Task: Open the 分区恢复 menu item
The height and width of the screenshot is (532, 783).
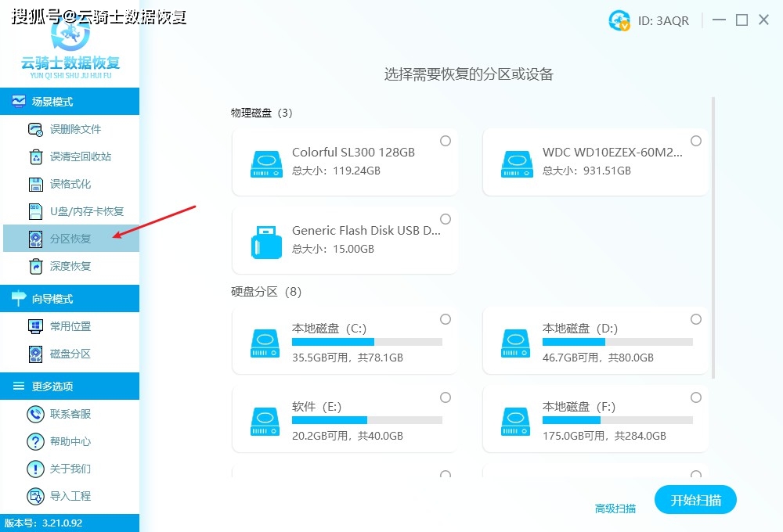Action: [70, 239]
